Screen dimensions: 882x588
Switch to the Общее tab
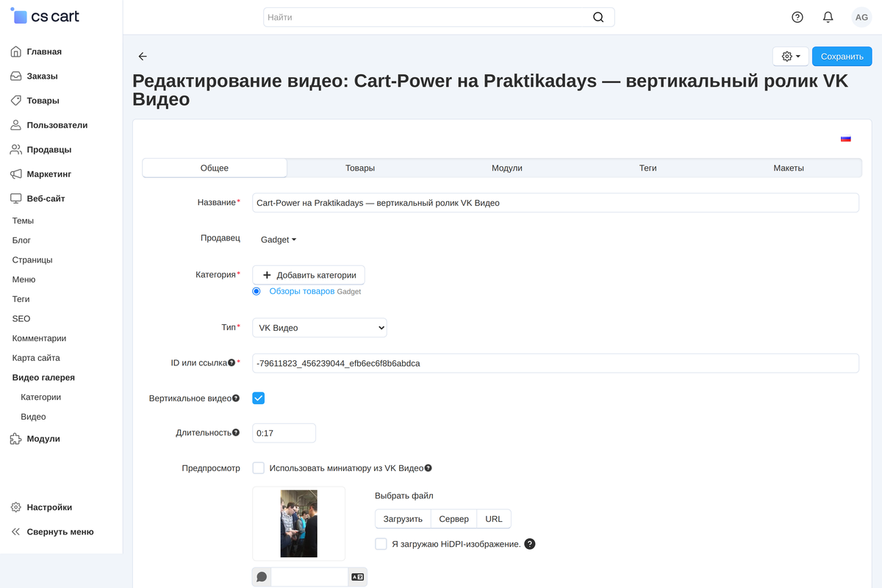click(215, 168)
